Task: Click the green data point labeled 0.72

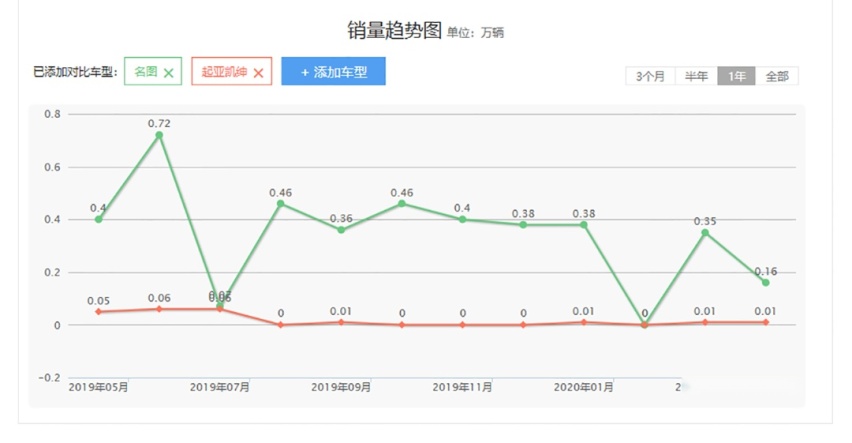Action: click(159, 135)
